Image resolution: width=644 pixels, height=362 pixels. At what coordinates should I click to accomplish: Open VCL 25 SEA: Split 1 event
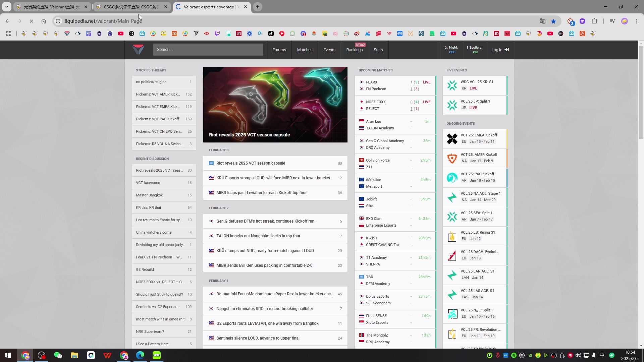[x=475, y=217]
